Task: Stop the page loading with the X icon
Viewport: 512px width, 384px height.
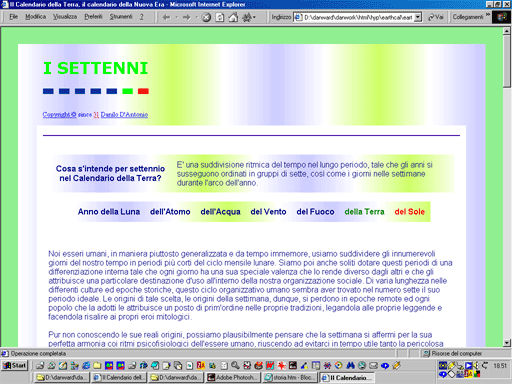Action: coord(206,17)
